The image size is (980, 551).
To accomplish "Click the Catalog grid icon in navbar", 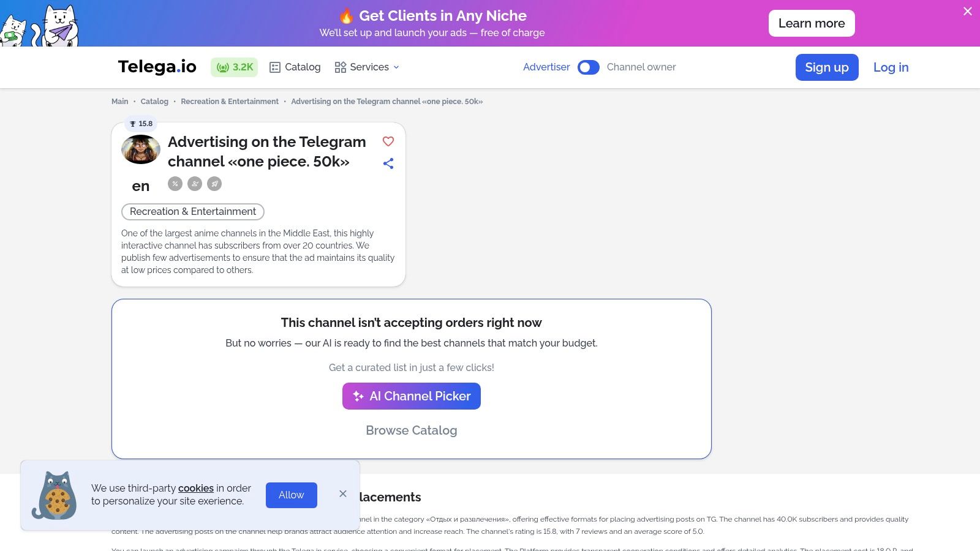I will (x=275, y=67).
